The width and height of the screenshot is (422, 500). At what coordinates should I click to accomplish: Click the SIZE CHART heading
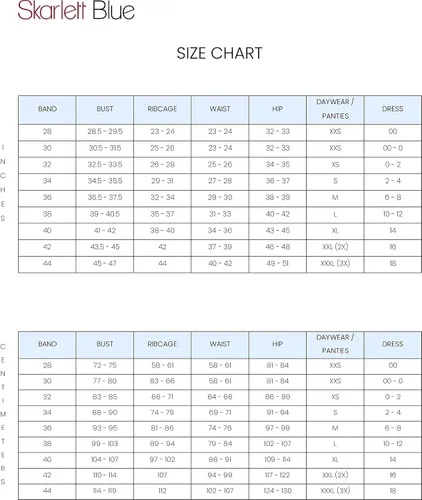[x=220, y=53]
